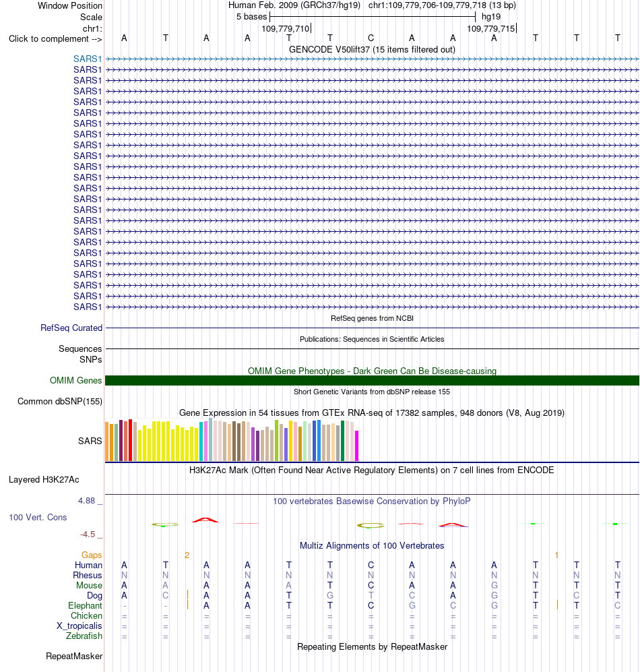Click the orange gap count '2' in Gaps row
The image size is (640, 672).
[x=187, y=555]
